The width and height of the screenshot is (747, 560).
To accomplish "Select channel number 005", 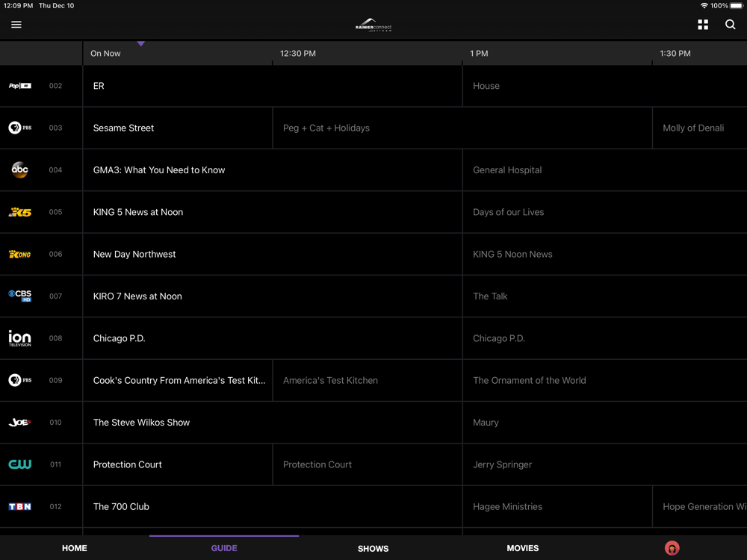I will coord(55,212).
